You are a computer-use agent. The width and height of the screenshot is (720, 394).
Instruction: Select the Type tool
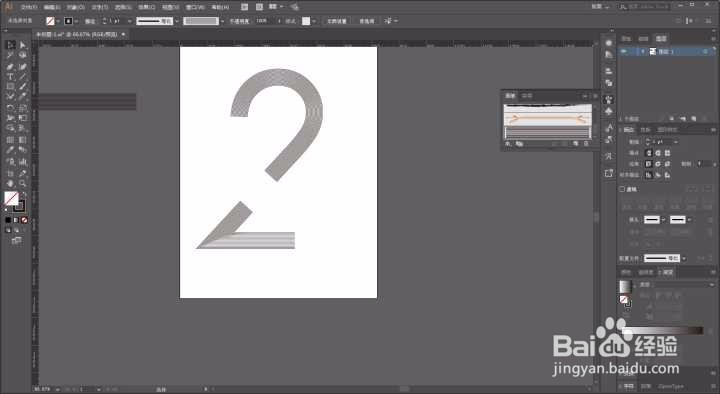pyautogui.click(x=10, y=77)
